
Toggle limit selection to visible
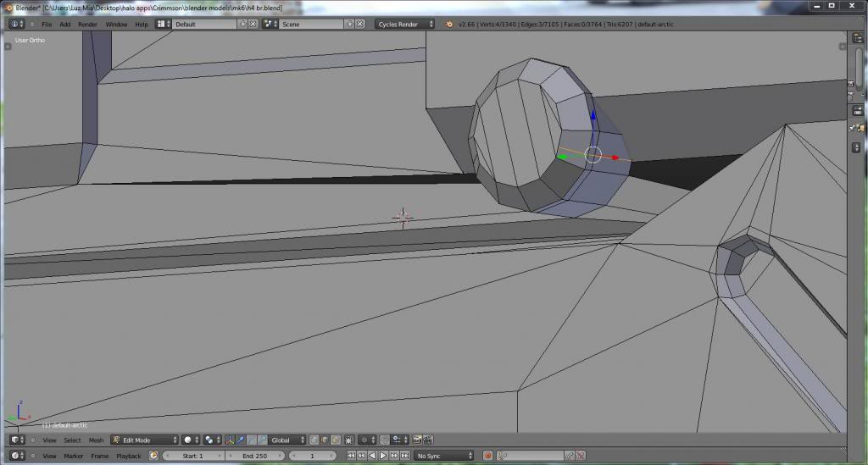pos(349,440)
